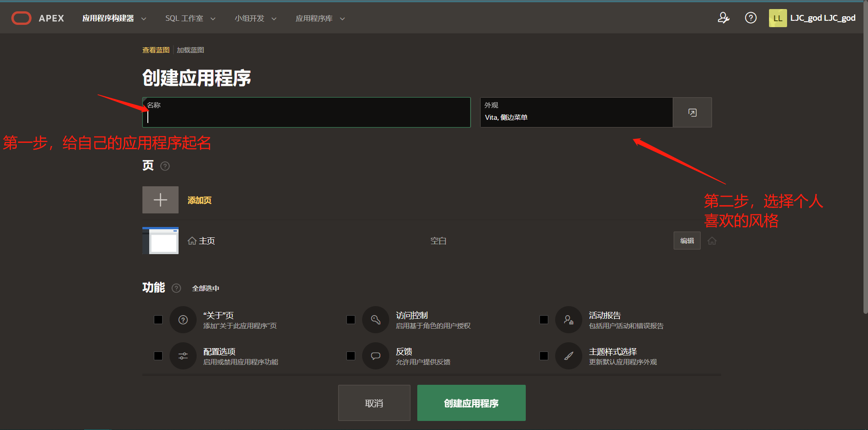Click the expand icon beside the 外观 field
868x430 pixels.
pos(692,112)
